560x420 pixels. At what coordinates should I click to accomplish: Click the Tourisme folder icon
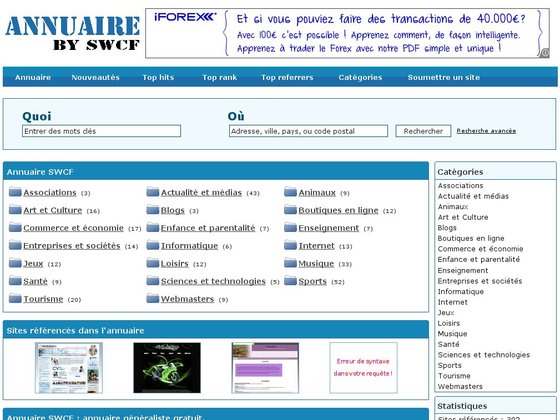(15, 298)
